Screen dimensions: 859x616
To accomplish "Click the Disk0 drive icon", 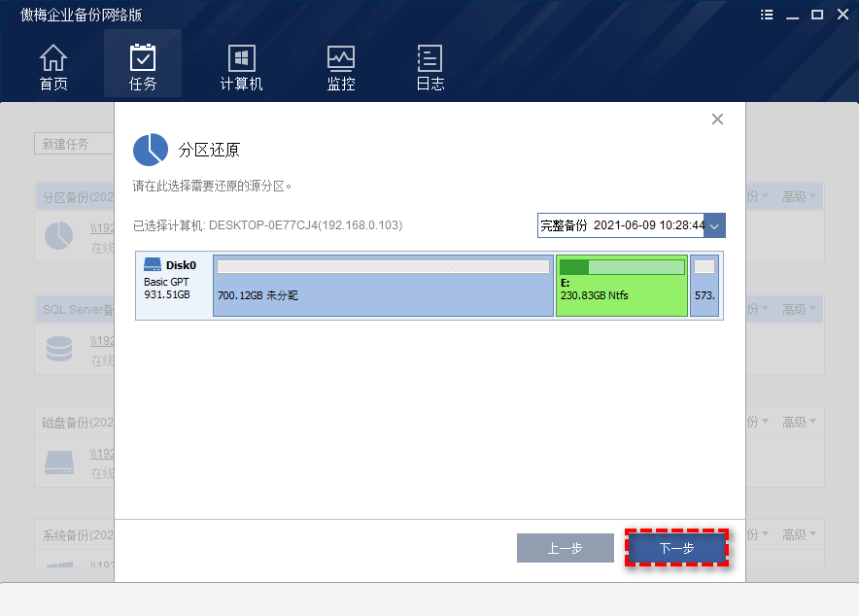I will click(153, 264).
